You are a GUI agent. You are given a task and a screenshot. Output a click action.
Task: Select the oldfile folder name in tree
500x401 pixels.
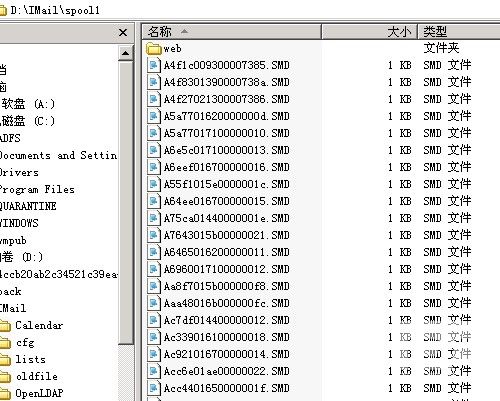[37, 377]
